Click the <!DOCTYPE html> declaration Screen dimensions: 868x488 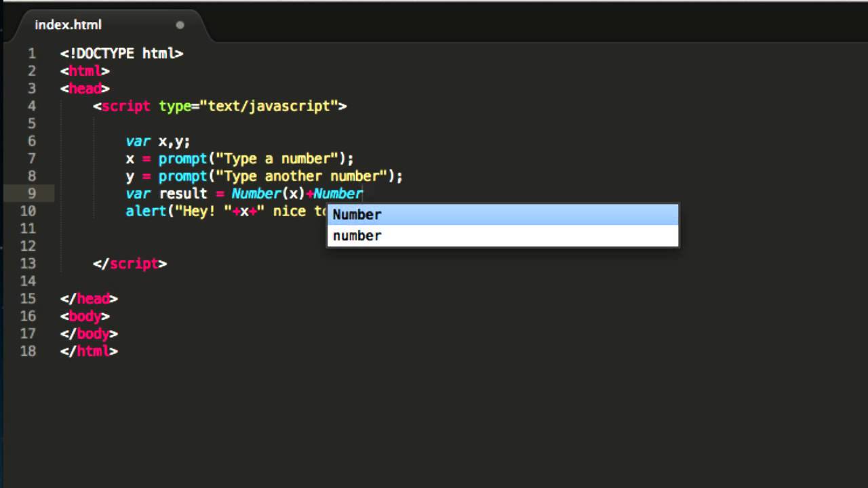click(121, 54)
